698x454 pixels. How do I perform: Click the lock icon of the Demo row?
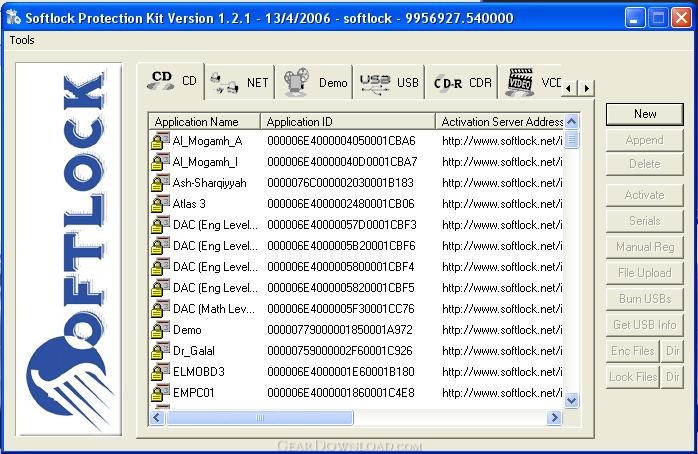[x=160, y=330]
